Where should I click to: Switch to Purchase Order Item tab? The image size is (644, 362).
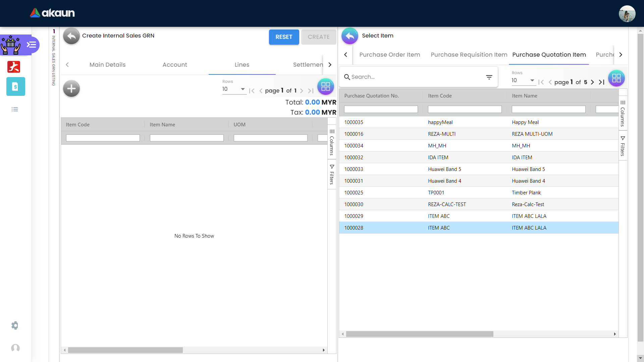389,55
